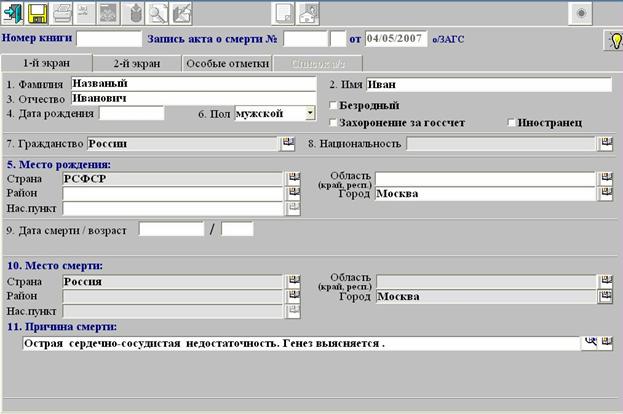Click search icon beside Причина смерти field

point(590,343)
